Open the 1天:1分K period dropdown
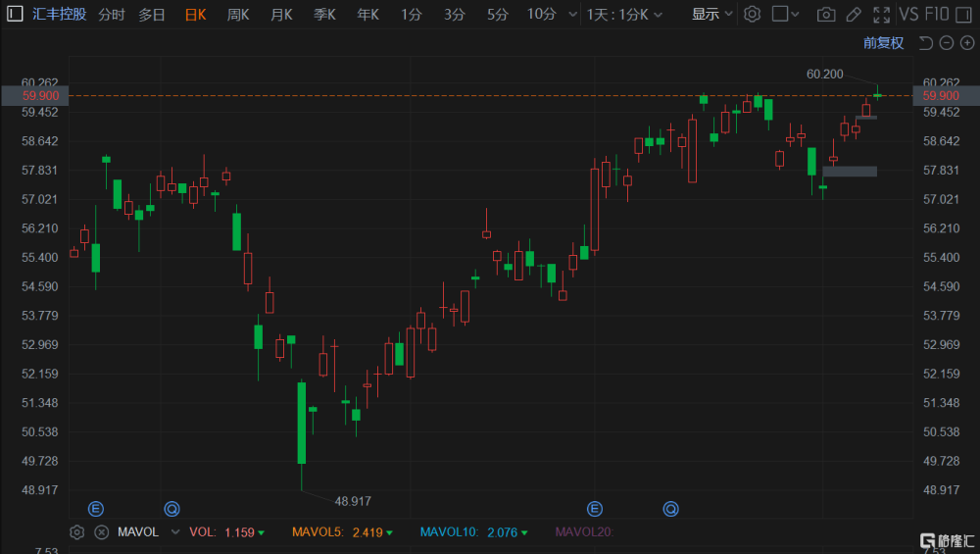This screenshot has height=554, width=980. point(623,14)
